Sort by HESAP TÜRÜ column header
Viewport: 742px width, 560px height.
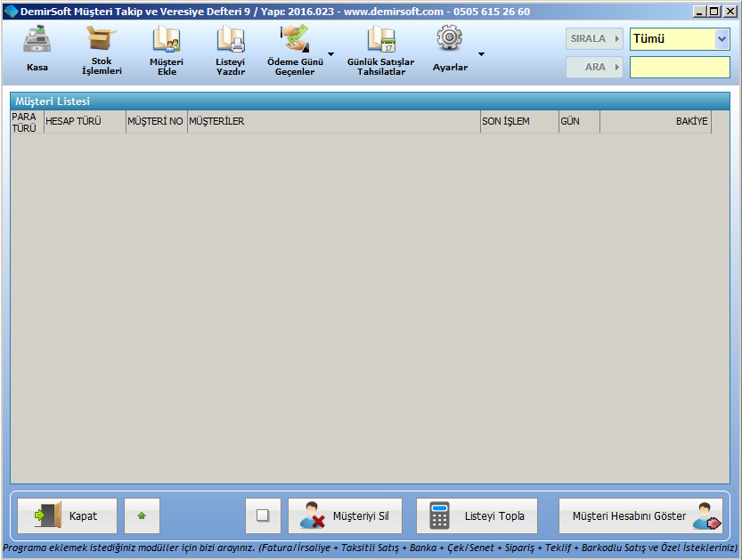click(x=86, y=122)
